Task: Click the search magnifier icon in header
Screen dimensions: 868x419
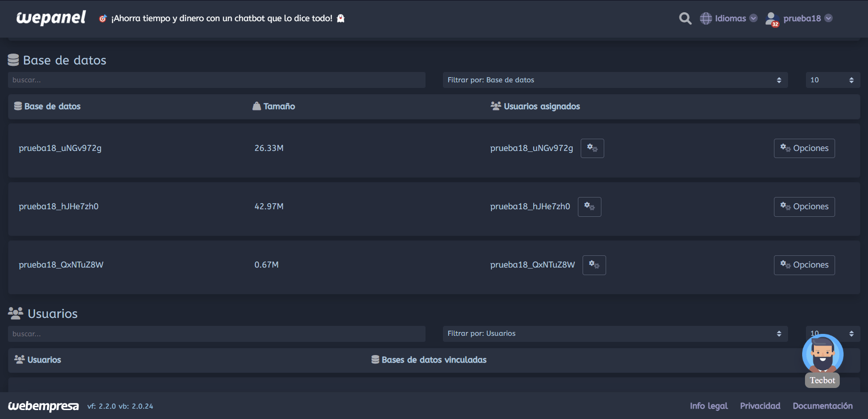Action: click(685, 18)
